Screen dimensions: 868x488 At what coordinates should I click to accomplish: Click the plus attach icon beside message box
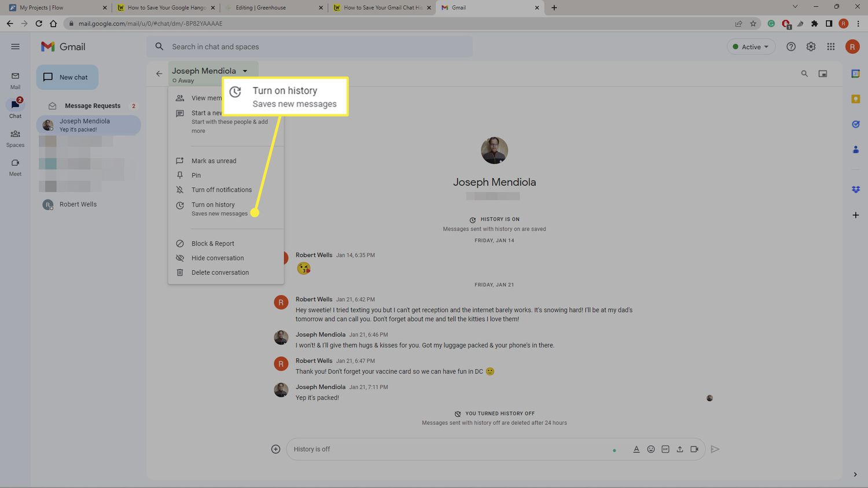(276, 449)
